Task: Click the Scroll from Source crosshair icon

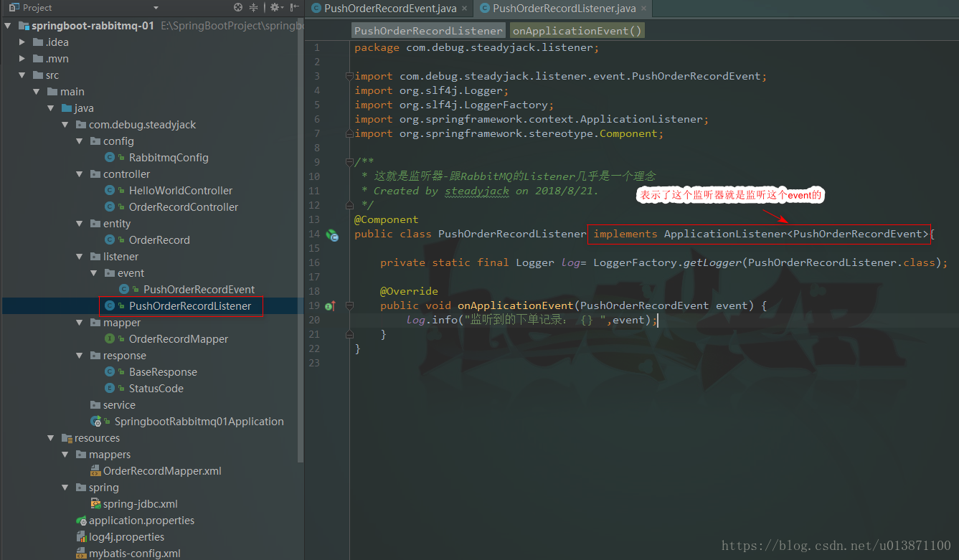Action: [239, 8]
